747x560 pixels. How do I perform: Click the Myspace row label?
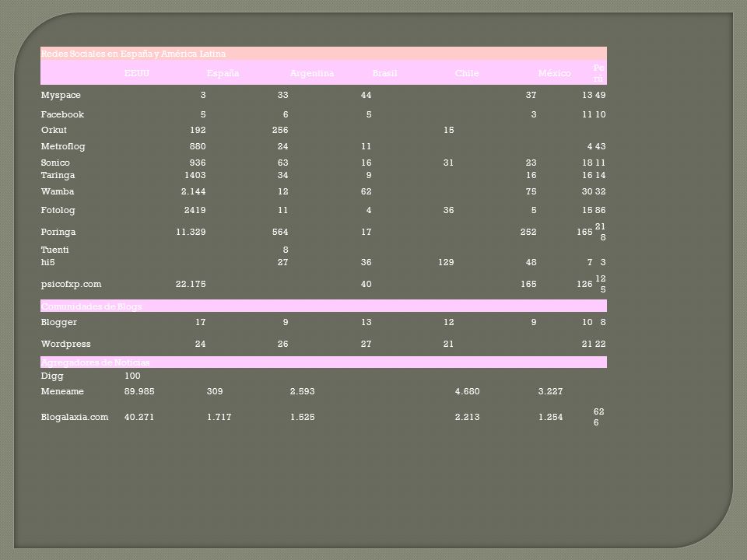61,95
